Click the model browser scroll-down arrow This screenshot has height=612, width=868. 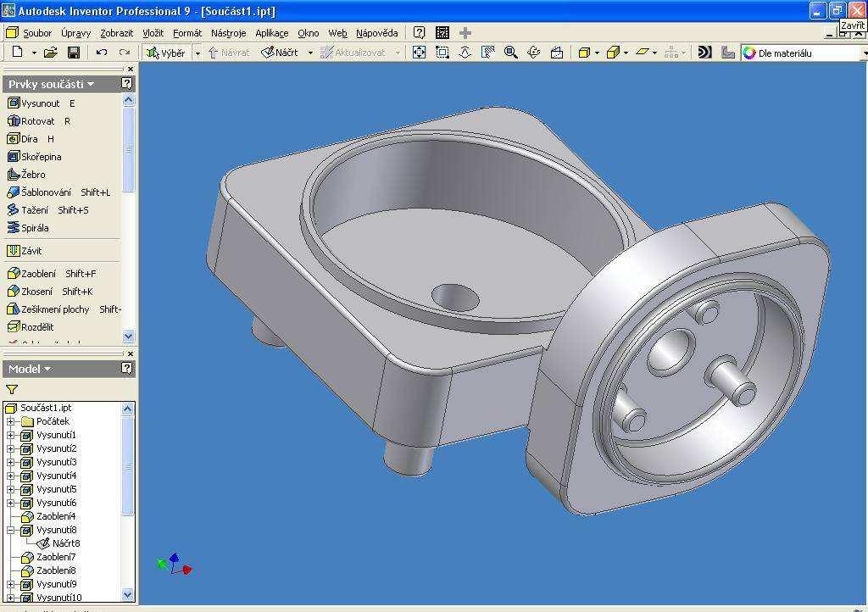click(x=128, y=595)
